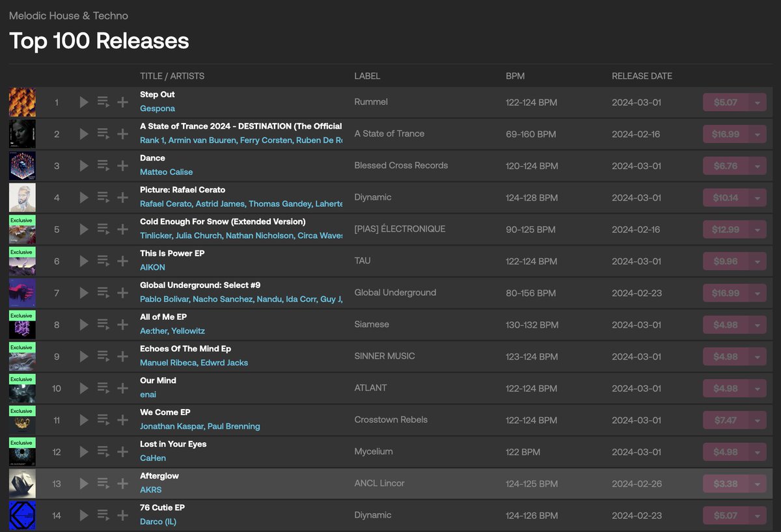Add Dance to the play queue

pyautogui.click(x=103, y=165)
